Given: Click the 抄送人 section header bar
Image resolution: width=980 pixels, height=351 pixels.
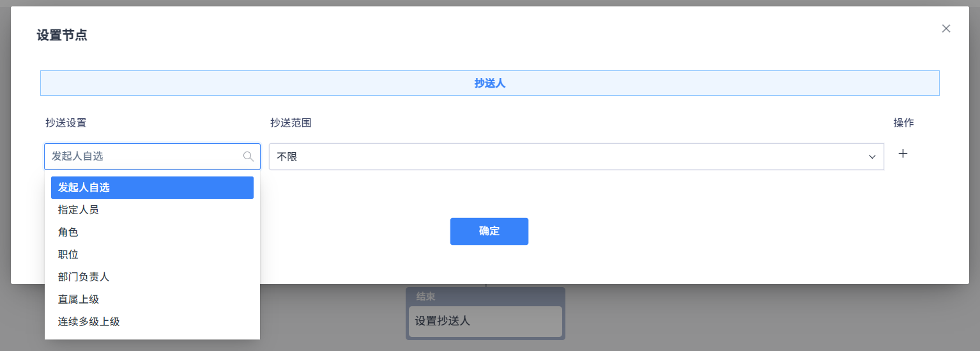Looking at the screenshot, I should [x=490, y=83].
